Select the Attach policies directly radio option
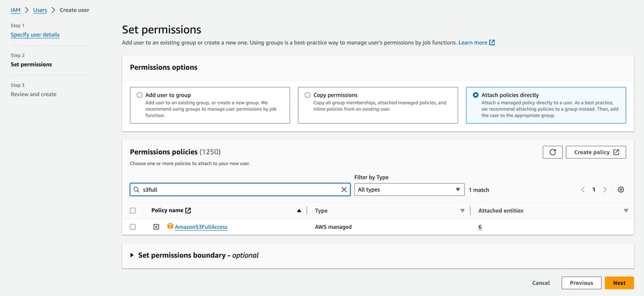 click(x=476, y=95)
